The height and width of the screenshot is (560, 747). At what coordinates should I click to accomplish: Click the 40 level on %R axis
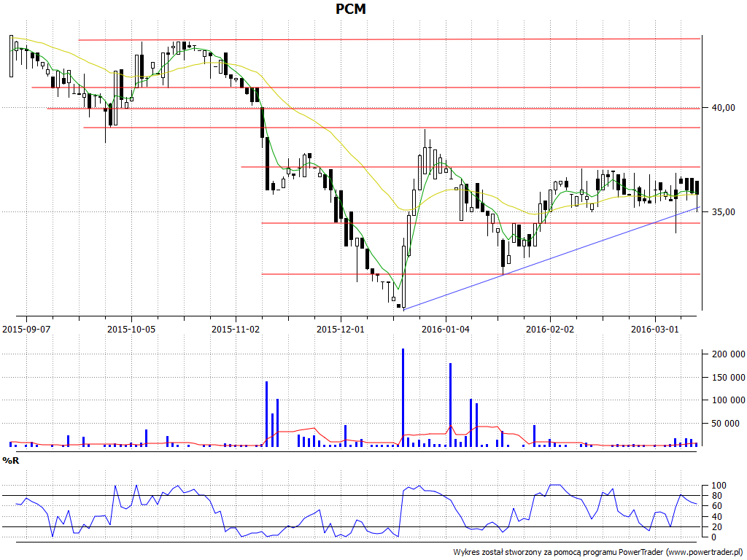click(x=719, y=517)
